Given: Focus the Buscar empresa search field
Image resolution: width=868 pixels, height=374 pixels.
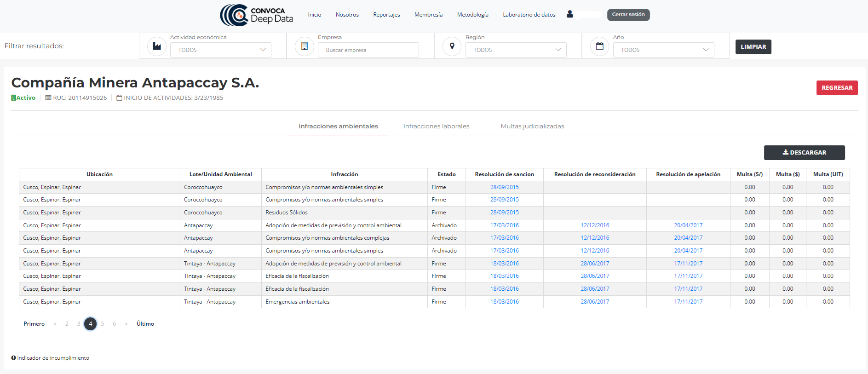Looking at the screenshot, I should 368,50.
